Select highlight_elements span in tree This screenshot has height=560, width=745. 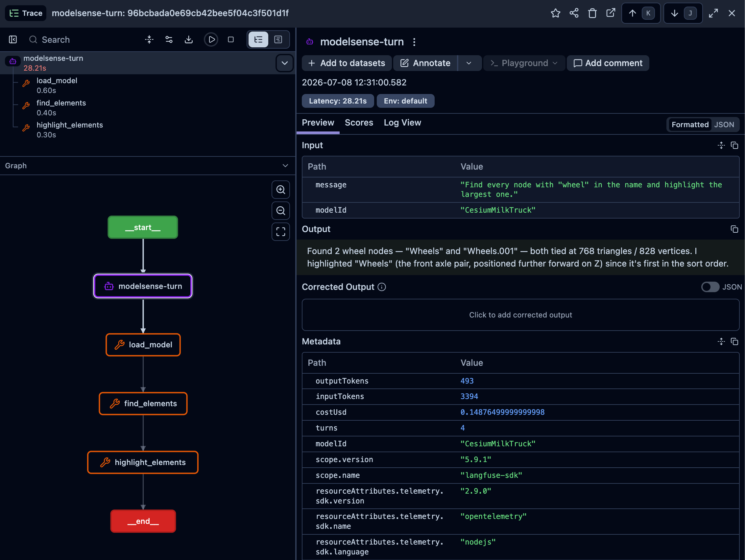[x=70, y=129]
